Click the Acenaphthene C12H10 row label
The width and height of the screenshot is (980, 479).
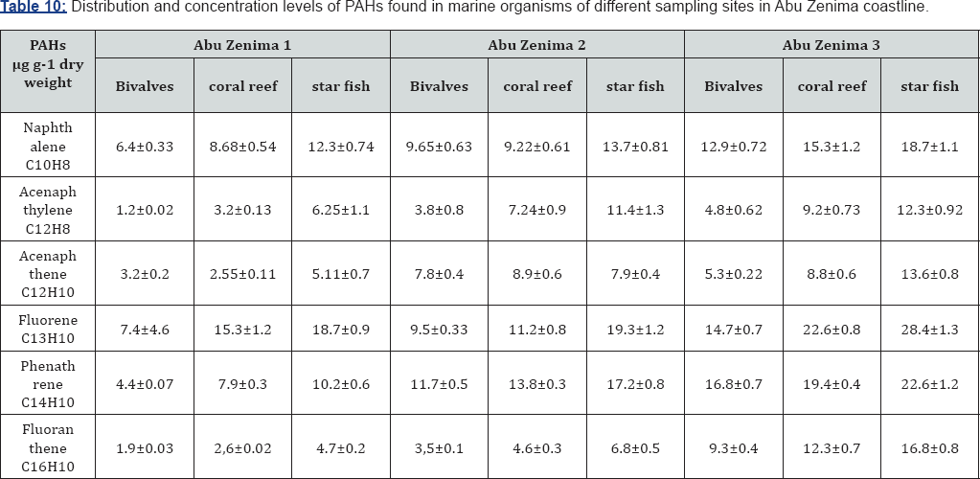48,274
